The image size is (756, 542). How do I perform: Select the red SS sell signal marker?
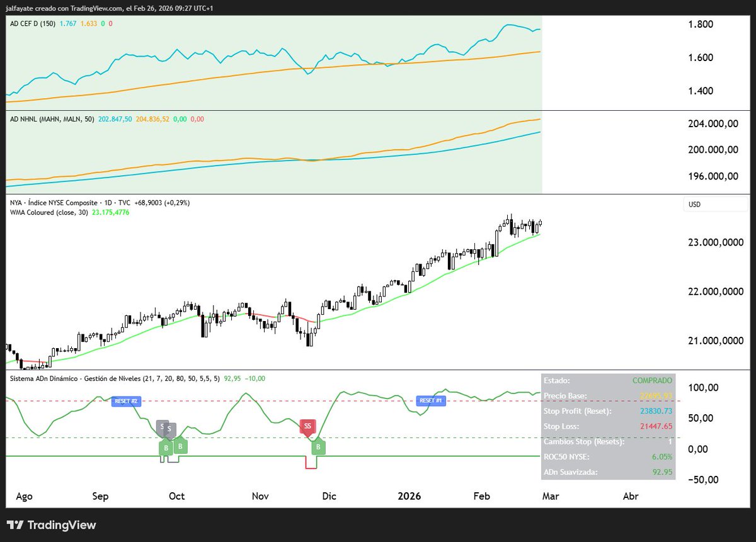tap(307, 427)
